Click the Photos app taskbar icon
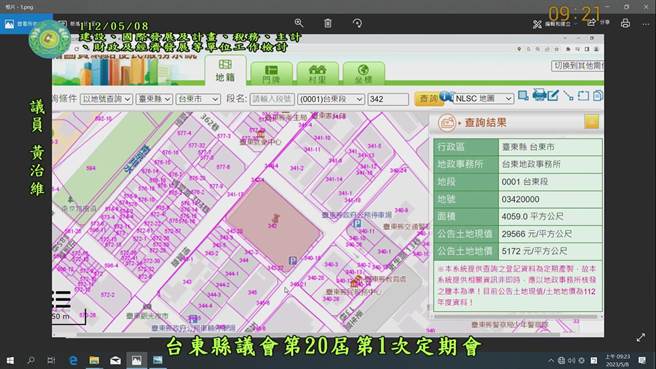This screenshot has width=656, height=369. [136, 360]
